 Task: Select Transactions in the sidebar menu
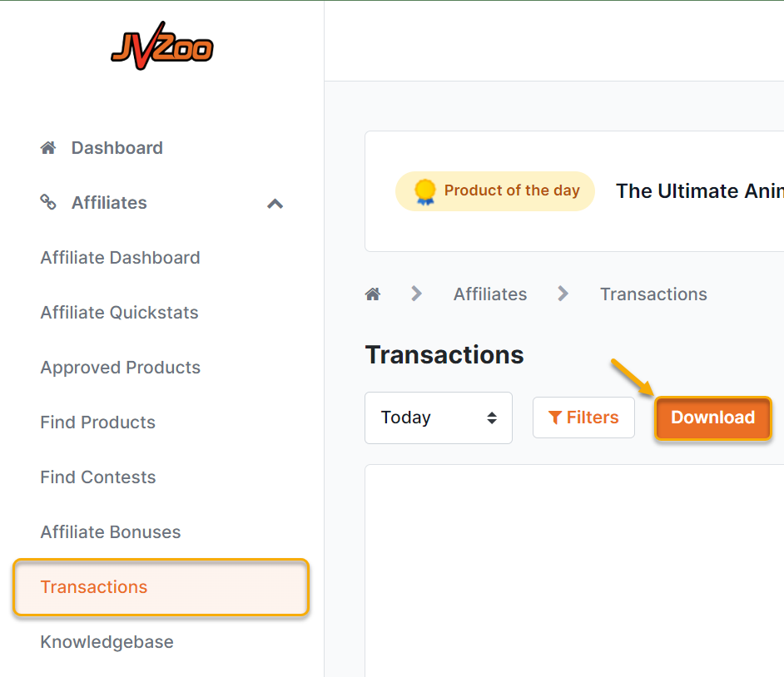click(94, 587)
